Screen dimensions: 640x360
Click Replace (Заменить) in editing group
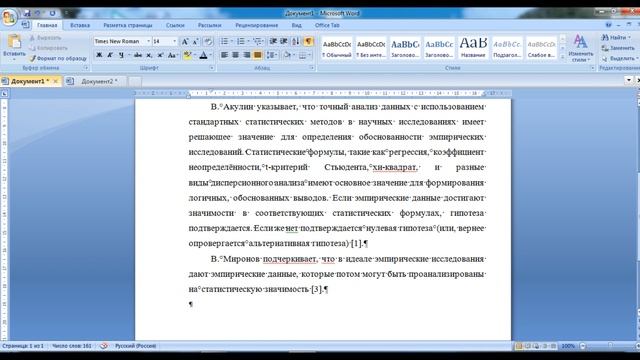(x=618, y=48)
